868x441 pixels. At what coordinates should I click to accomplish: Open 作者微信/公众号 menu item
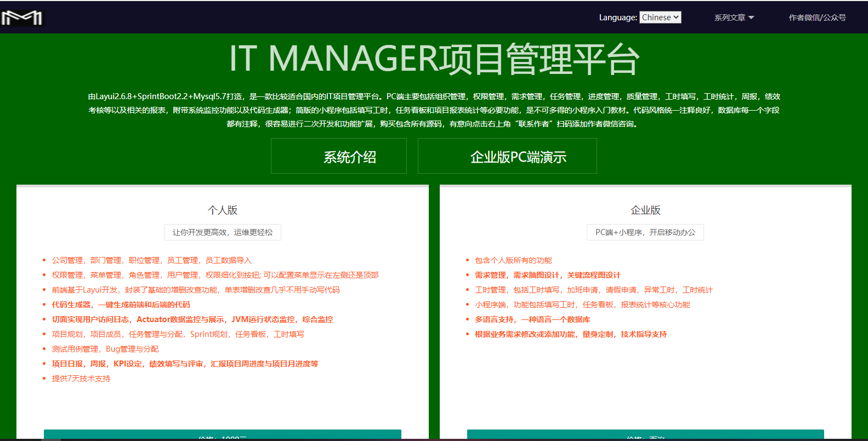[x=817, y=18]
